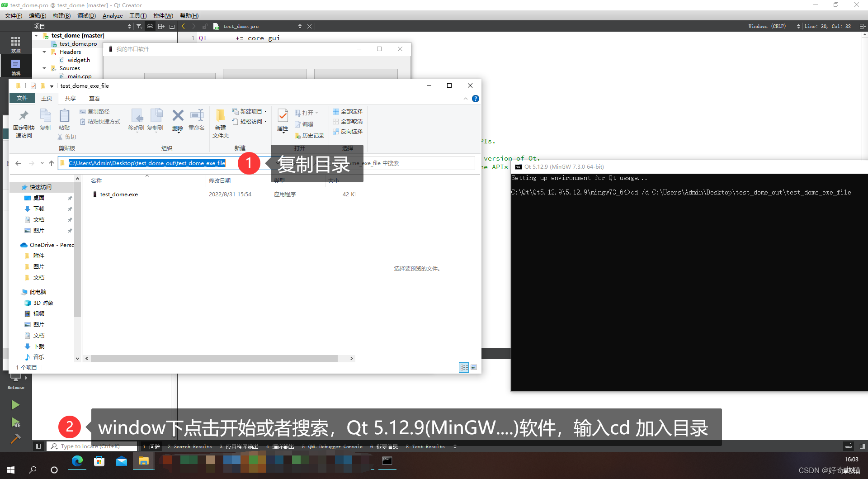Click the 移动到 icon in ribbon
This screenshot has width=868, height=479.
[137, 116]
